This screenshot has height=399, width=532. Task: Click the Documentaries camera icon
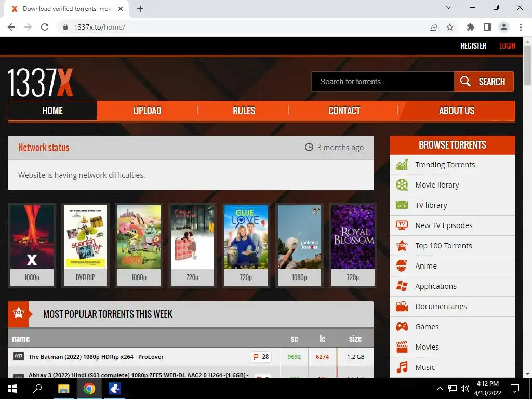402,307
